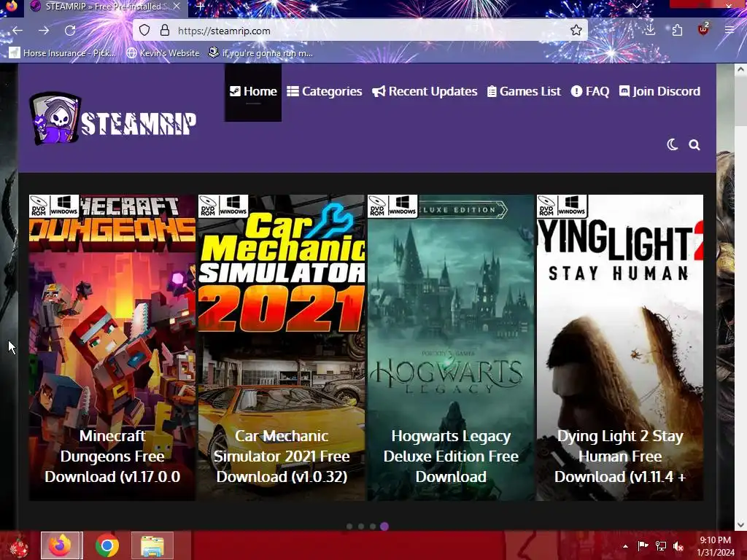Reload the current page
Image resolution: width=747 pixels, height=560 pixels.
pos(70,31)
